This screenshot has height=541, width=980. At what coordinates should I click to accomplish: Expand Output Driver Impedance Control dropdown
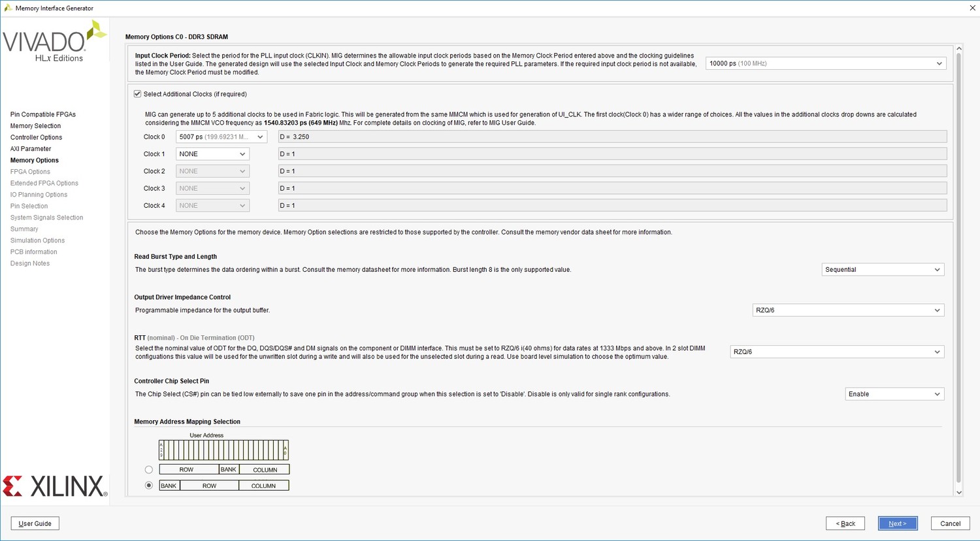[848, 310]
